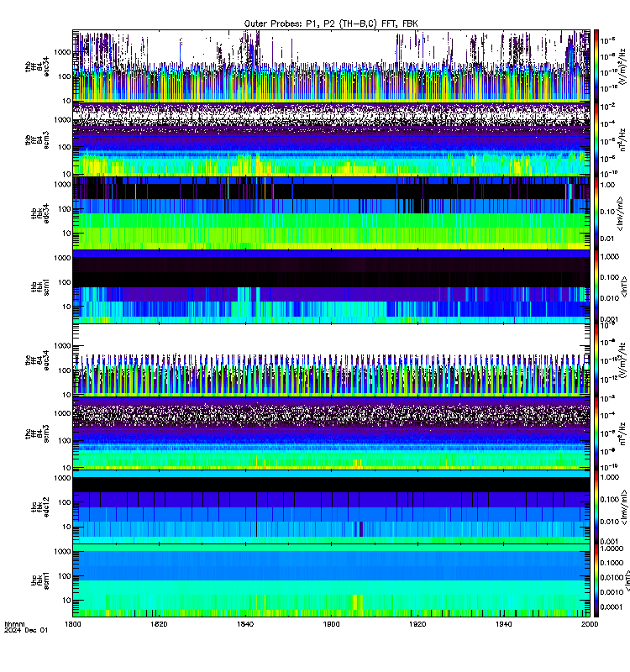Image resolution: width=630 pixels, height=672 pixels.
Task: Click the 10 tick label of thb edc34 panel
Action: coord(66,234)
